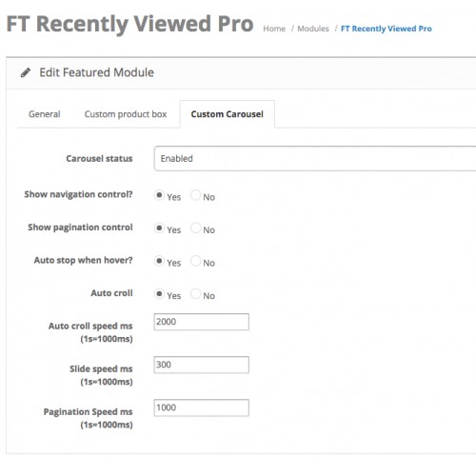
Task: Open the Modules breadcrumb link
Action: click(313, 29)
